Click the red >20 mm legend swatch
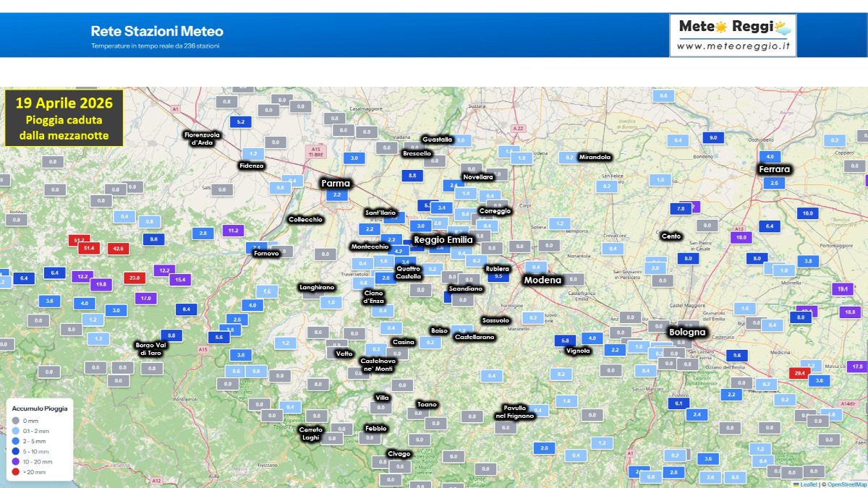 click(x=16, y=471)
